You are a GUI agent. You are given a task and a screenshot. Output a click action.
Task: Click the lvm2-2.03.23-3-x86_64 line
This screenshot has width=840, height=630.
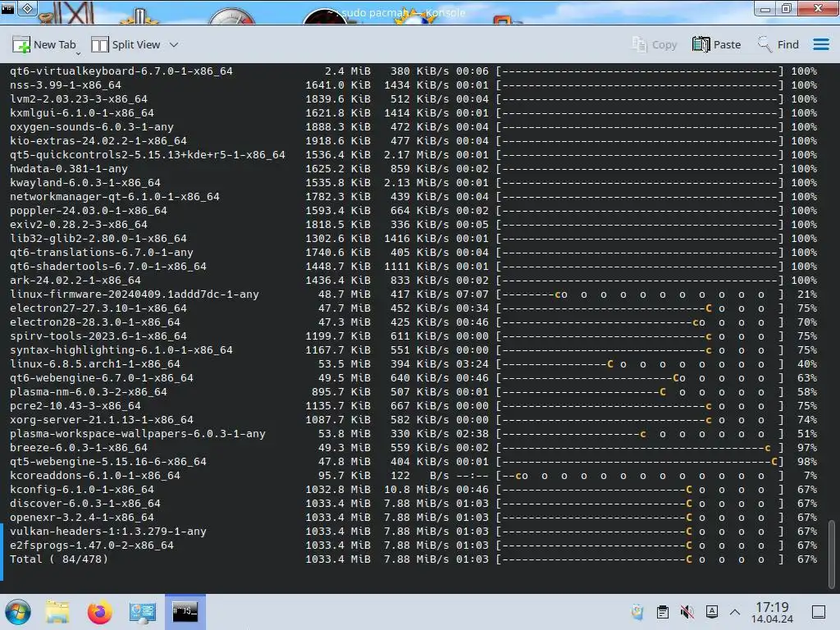413,98
